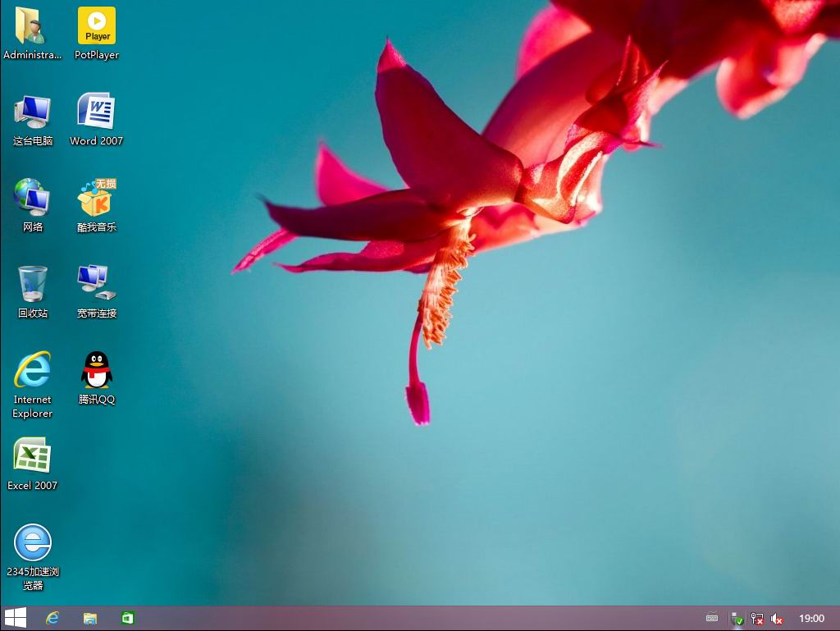Select the Internet Explorer desktop icon

click(x=33, y=385)
